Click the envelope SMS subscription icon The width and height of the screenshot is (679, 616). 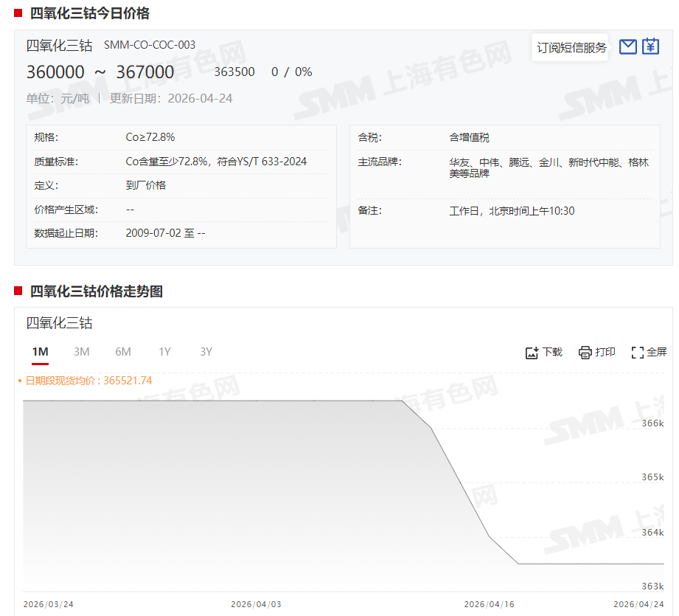pos(627,47)
